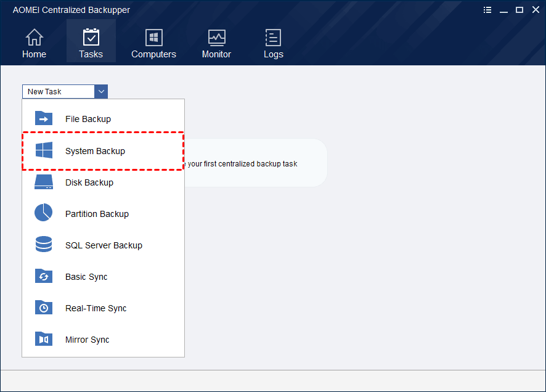Choose Basic Sync from the menu
Image resolution: width=546 pixels, height=392 pixels.
pyautogui.click(x=103, y=277)
